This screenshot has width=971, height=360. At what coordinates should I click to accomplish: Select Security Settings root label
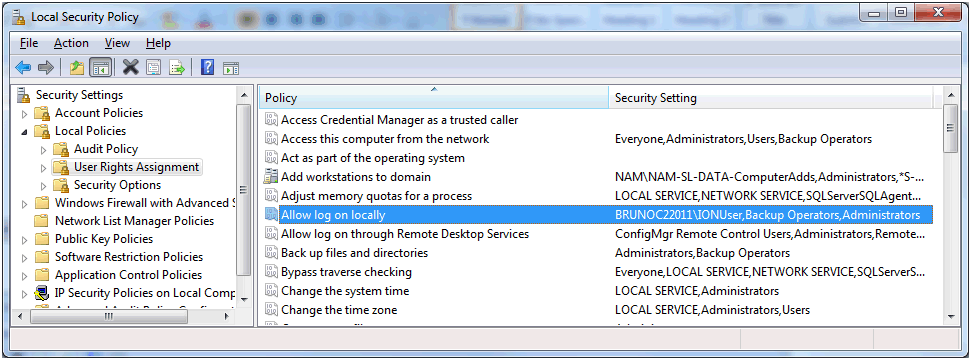79,95
